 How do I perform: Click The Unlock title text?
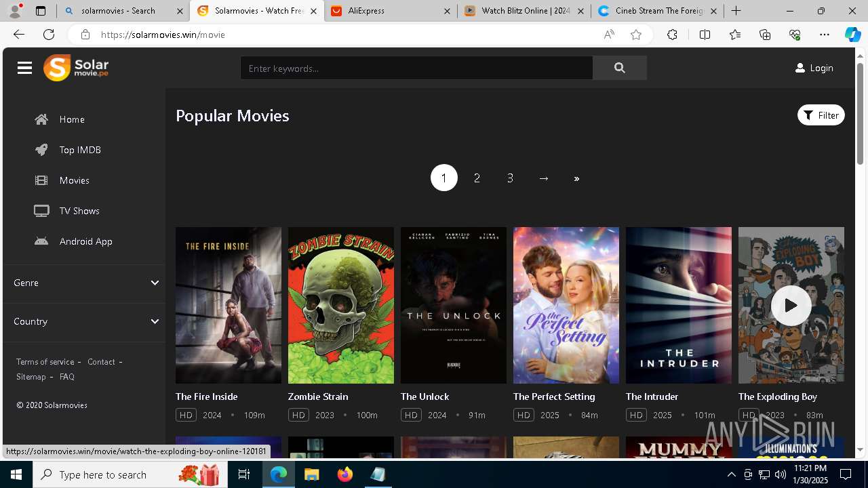[425, 396]
